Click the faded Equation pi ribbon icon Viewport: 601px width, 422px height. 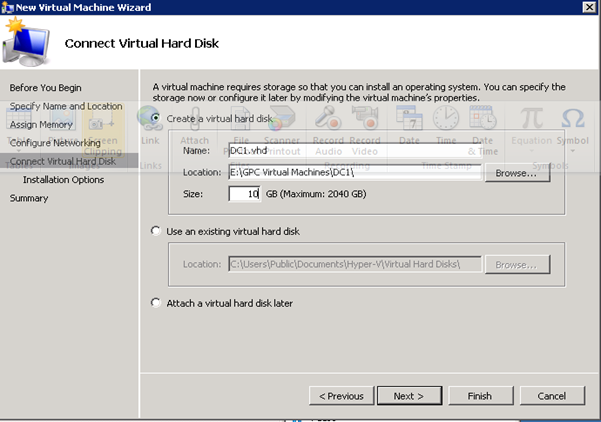click(532, 118)
